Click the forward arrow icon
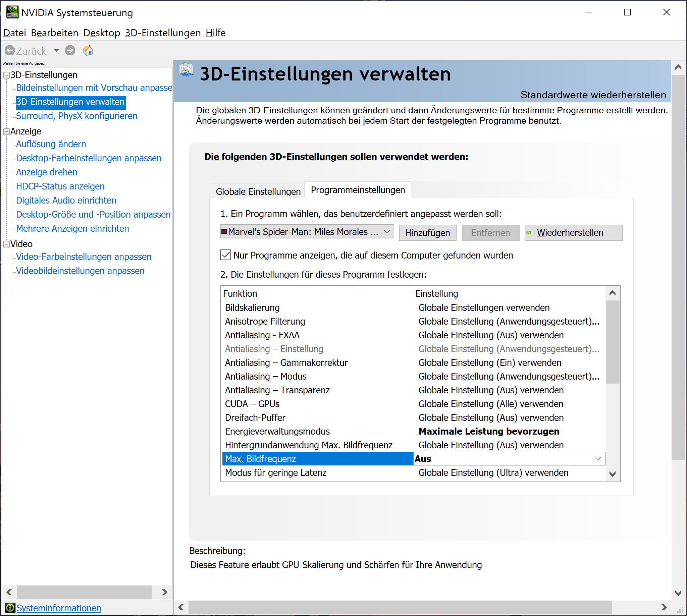The height and width of the screenshot is (616, 687). (70, 50)
